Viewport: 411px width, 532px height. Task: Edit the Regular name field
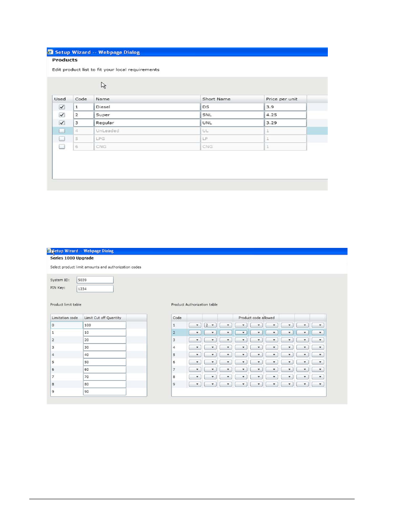point(147,123)
